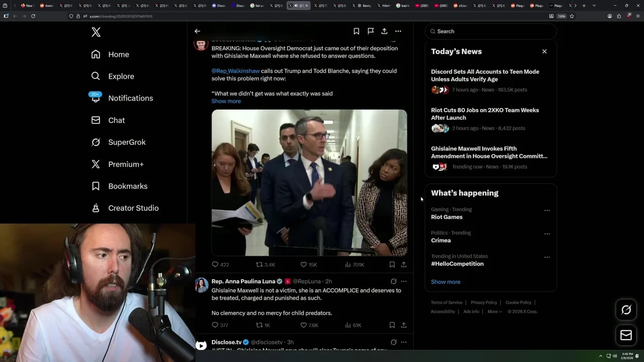644x362 pixels.
Task: Open the floating Messages envelope button
Action: (x=626, y=335)
